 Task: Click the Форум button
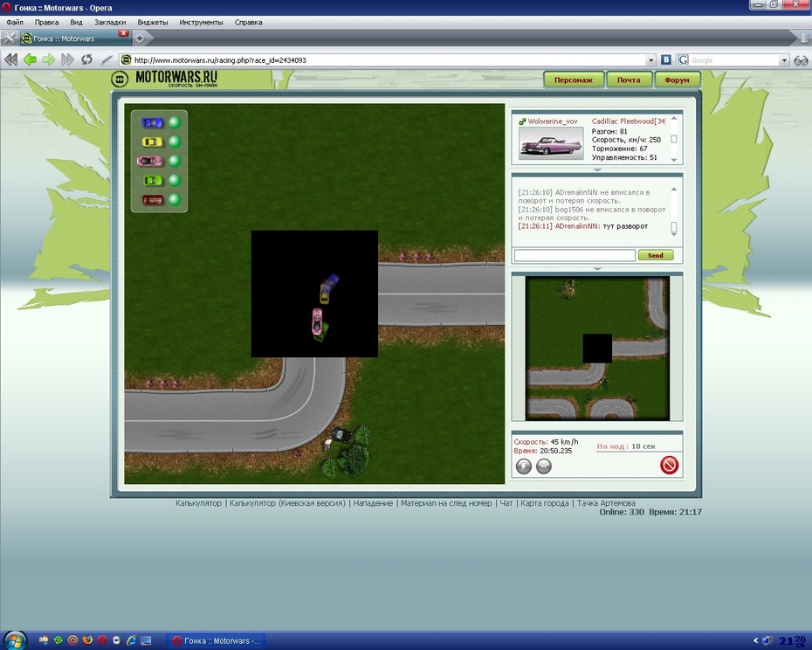(x=677, y=80)
